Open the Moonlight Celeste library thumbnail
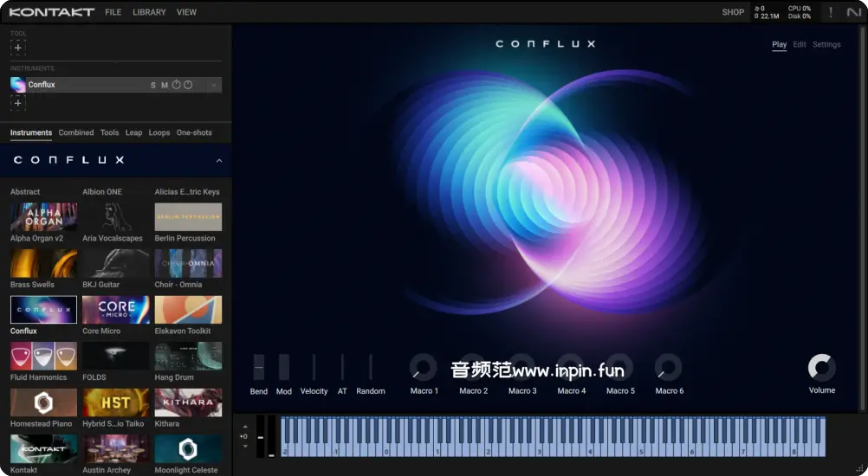The image size is (868, 476). pyautogui.click(x=188, y=449)
